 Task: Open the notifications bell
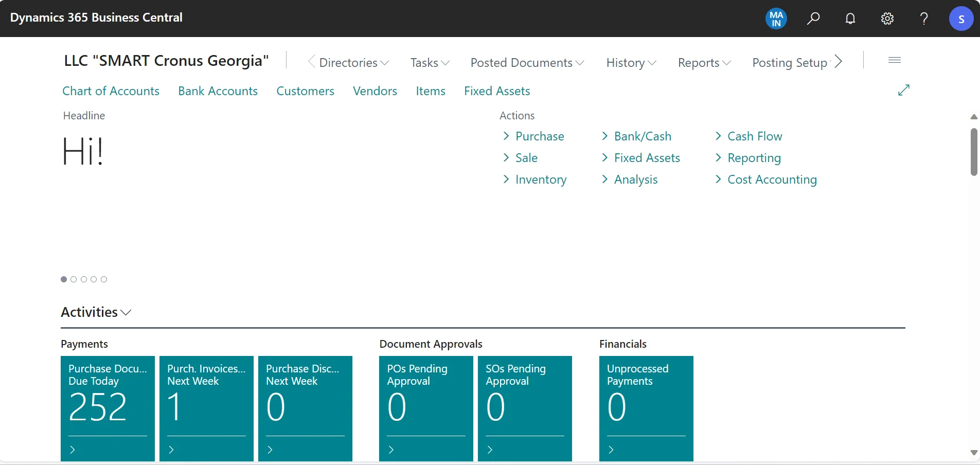[850, 19]
